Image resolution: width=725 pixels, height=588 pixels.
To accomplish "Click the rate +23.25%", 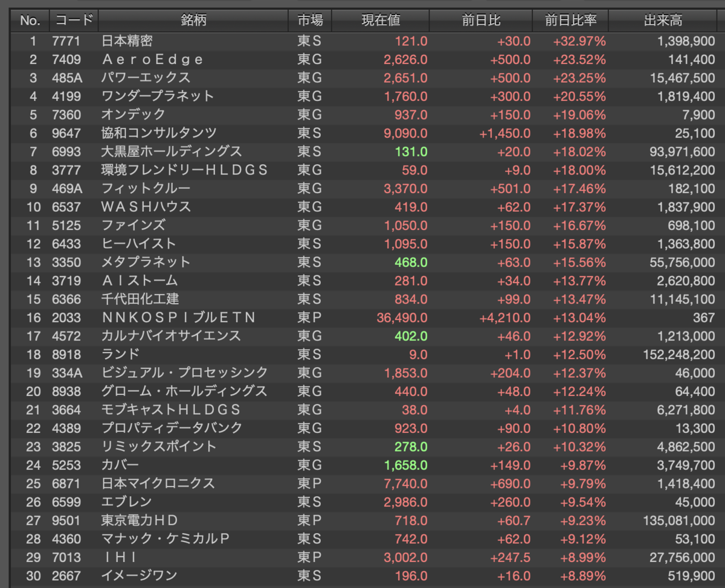I will coord(579,78).
